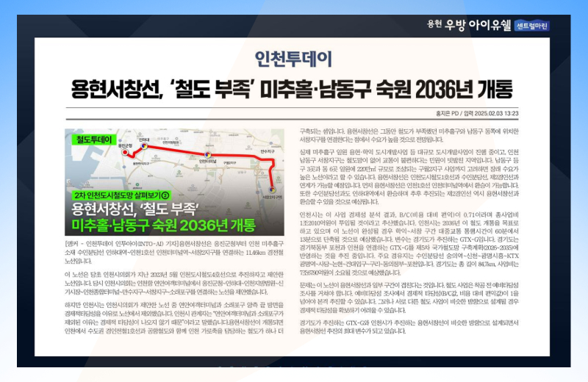Open the rail route map thumbnail
Image resolution: width=588 pixels, height=382 pixels.
click(x=174, y=182)
